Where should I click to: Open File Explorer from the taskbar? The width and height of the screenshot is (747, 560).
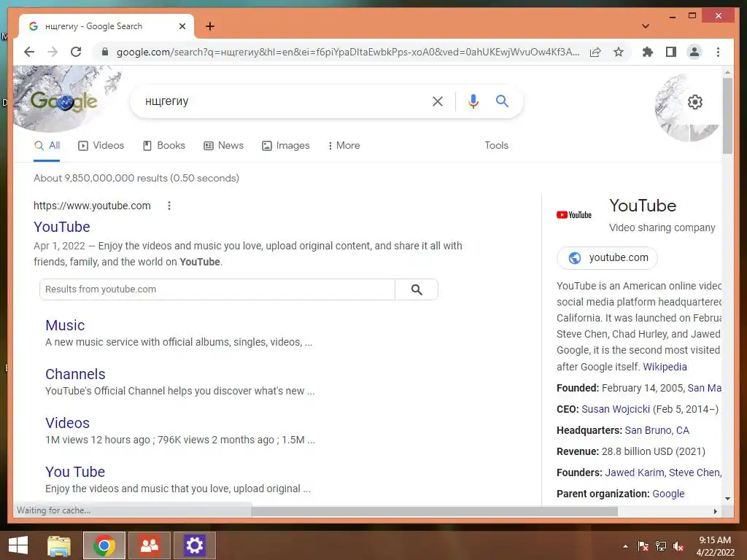tap(59, 545)
